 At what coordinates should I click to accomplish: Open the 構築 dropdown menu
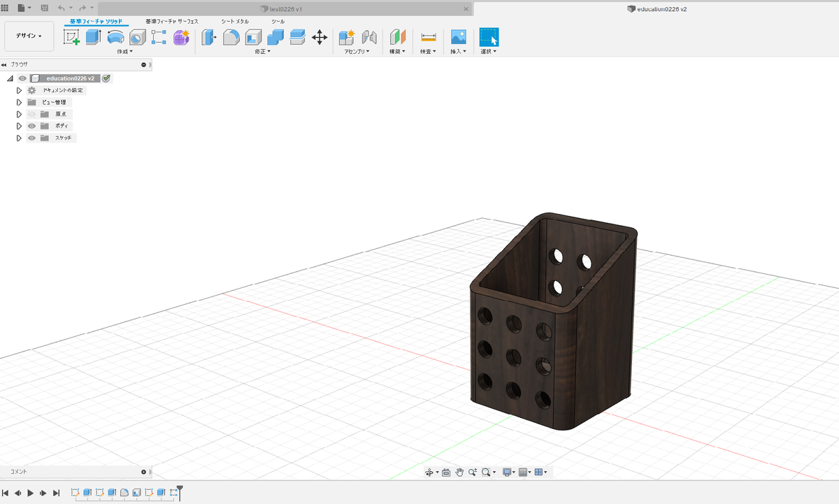[397, 51]
